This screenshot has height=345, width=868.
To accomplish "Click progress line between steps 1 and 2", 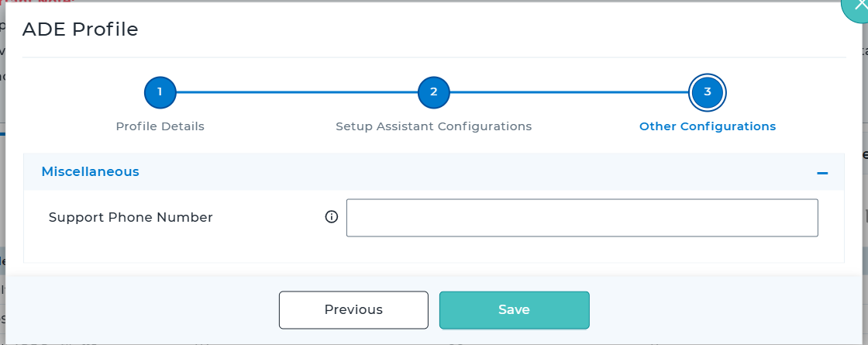I will coord(297,92).
